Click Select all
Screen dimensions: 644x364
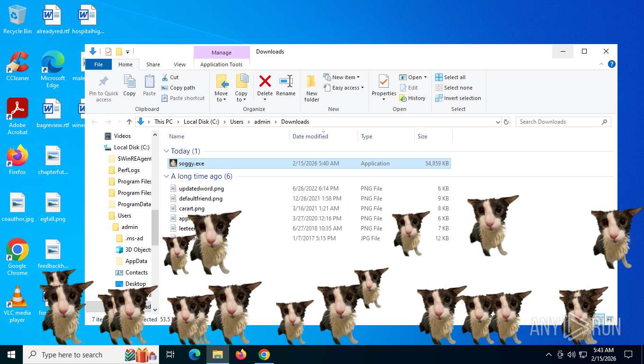coord(450,77)
